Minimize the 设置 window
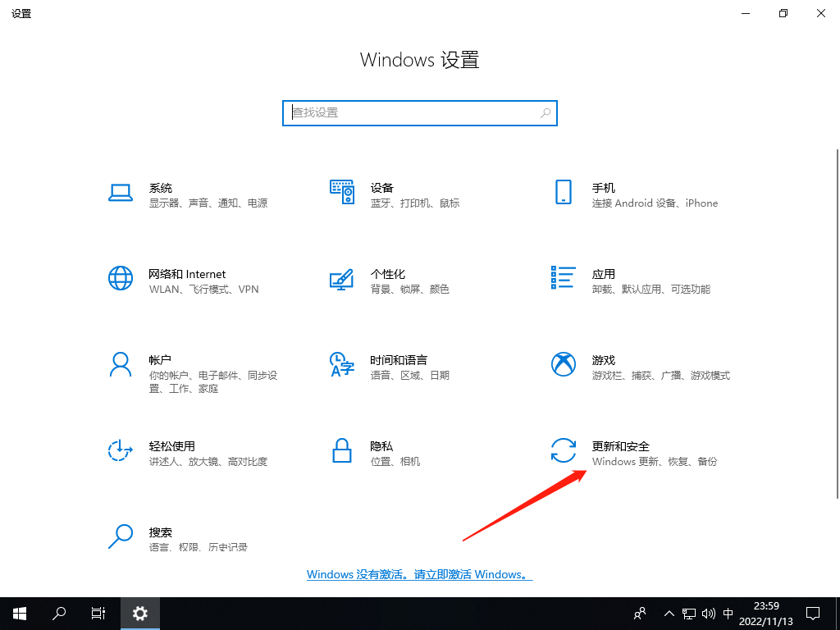Screen dimensions: 840x630 coord(745,13)
